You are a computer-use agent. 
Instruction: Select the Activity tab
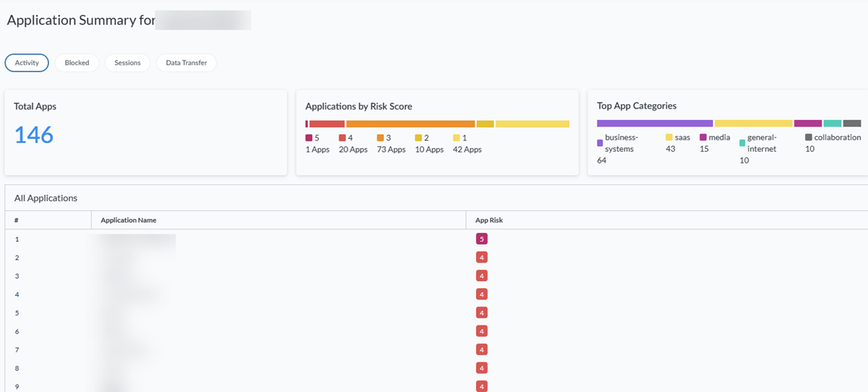tap(27, 63)
